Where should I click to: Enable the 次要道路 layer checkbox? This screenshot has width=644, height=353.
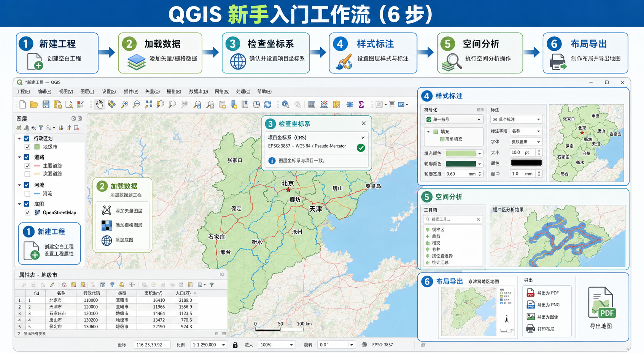(x=27, y=174)
